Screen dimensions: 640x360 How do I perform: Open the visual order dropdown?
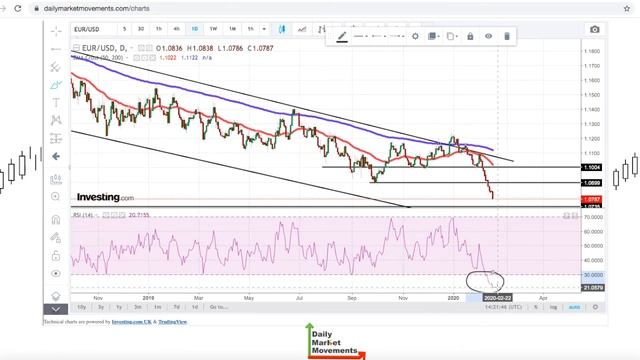[433, 36]
